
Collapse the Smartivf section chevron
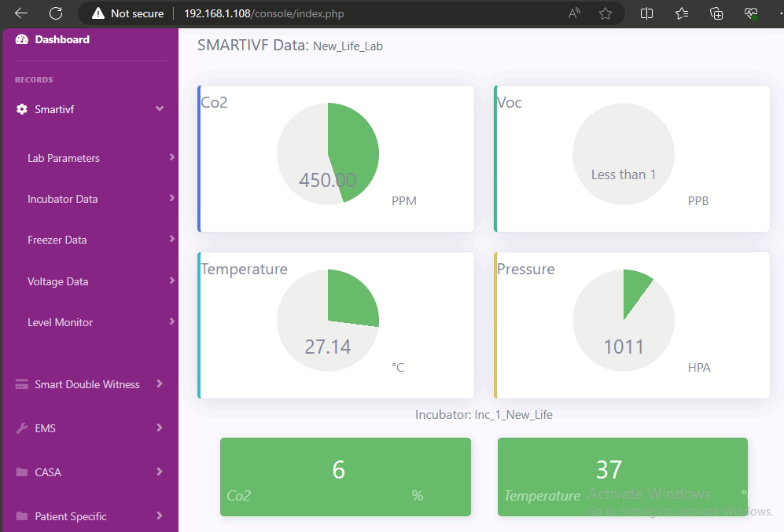[x=160, y=109]
